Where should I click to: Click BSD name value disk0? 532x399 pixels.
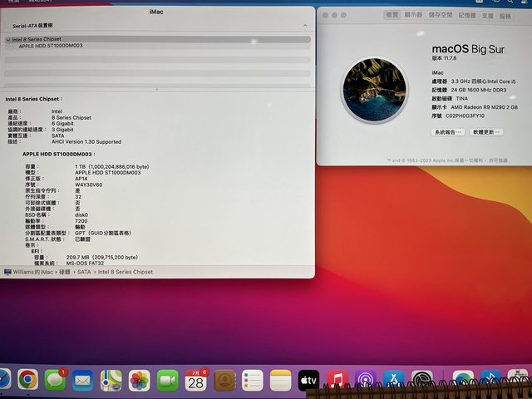point(81,214)
